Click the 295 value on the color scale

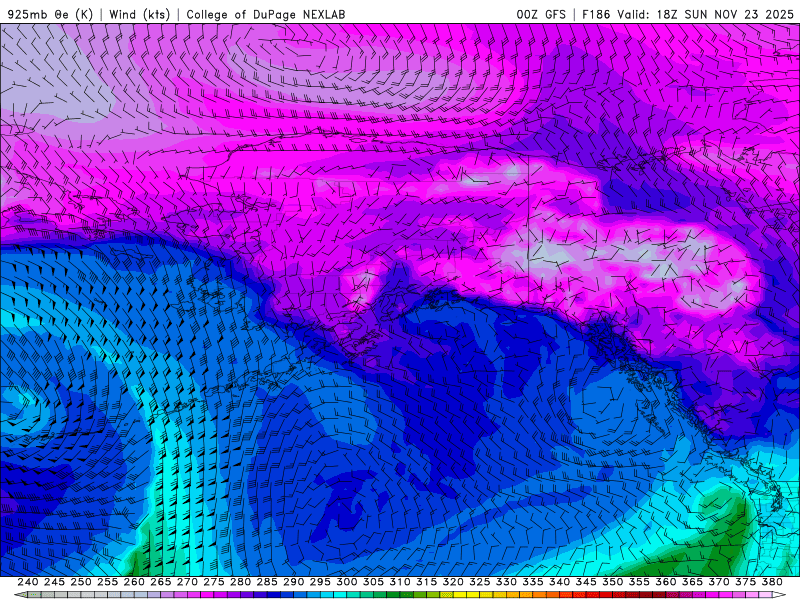[x=320, y=582]
